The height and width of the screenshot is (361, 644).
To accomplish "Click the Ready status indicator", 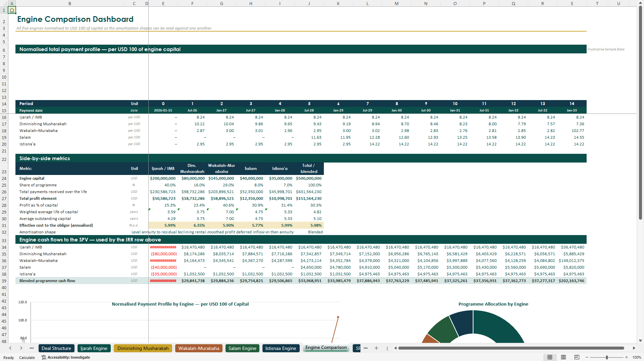I will pos(8,358).
